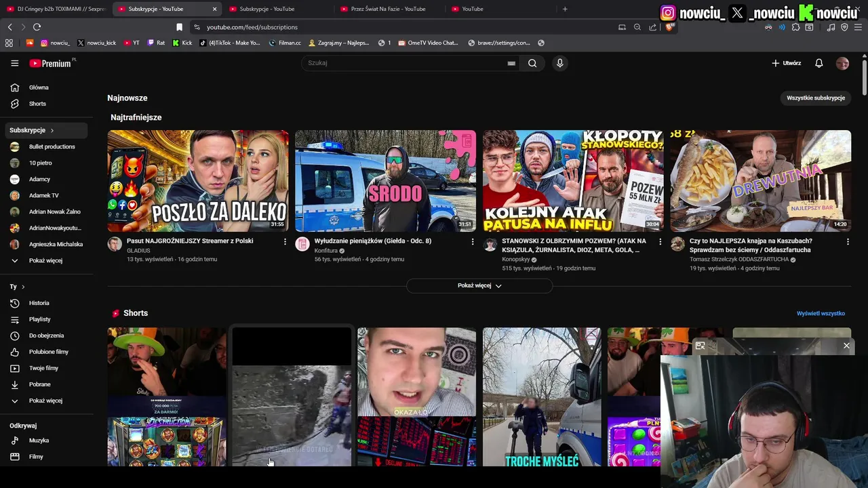
Task: Click the search magnifier button
Action: click(x=532, y=63)
